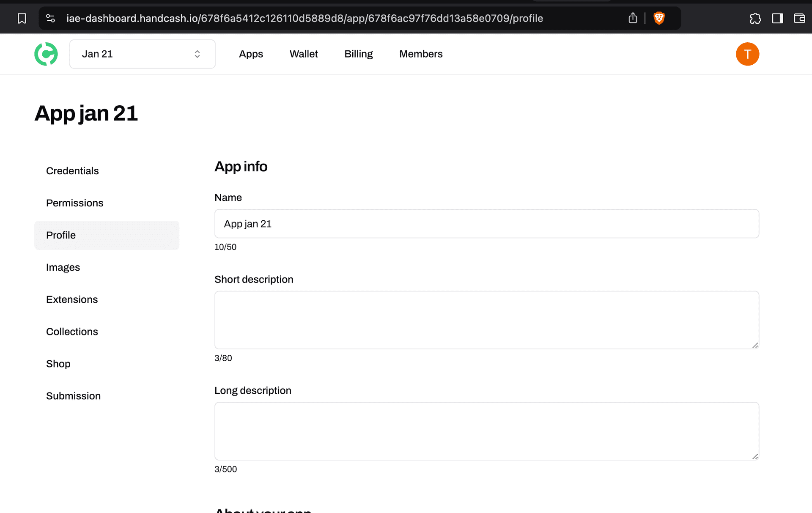Click the bookmark icon left of the address bar
The width and height of the screenshot is (812, 513).
click(22, 18)
